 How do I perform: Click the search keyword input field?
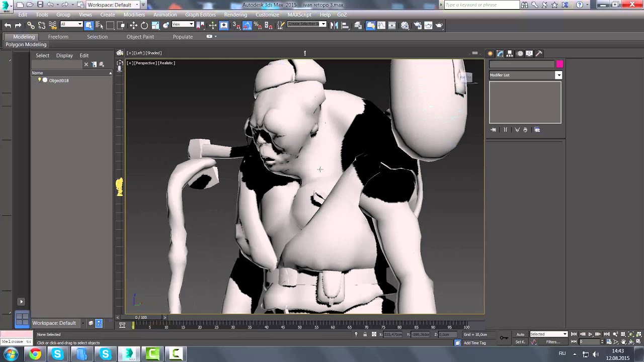(x=481, y=5)
